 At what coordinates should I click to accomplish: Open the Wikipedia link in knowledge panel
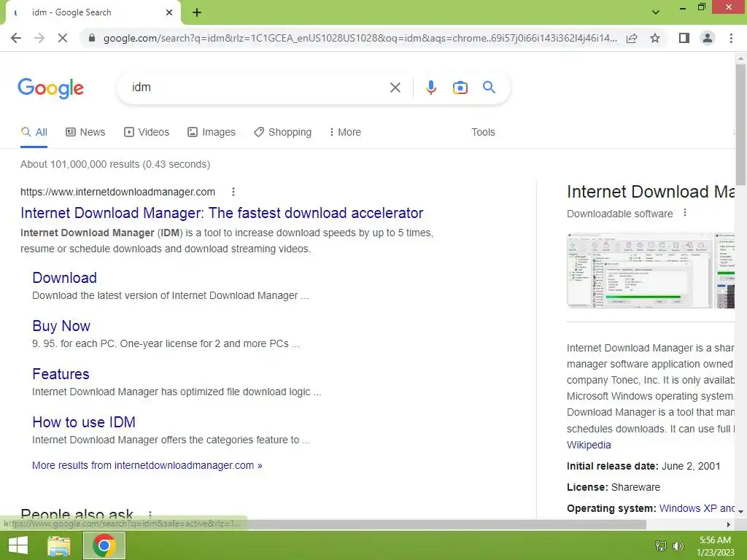pyautogui.click(x=589, y=445)
